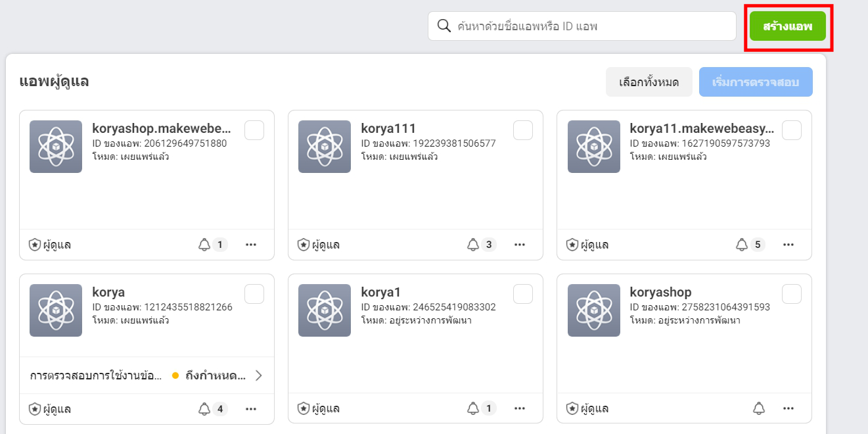
Task: Click the koryashop.makewebeasy app icon
Action: (55, 146)
